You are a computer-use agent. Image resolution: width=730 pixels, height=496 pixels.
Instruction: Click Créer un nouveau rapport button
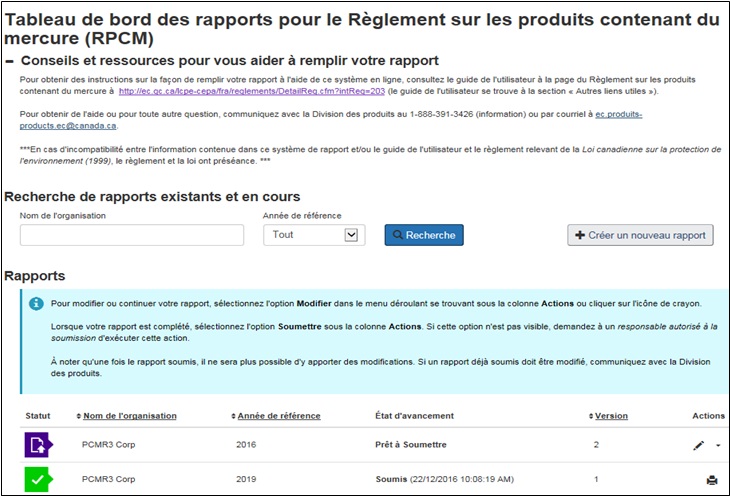[x=640, y=235]
